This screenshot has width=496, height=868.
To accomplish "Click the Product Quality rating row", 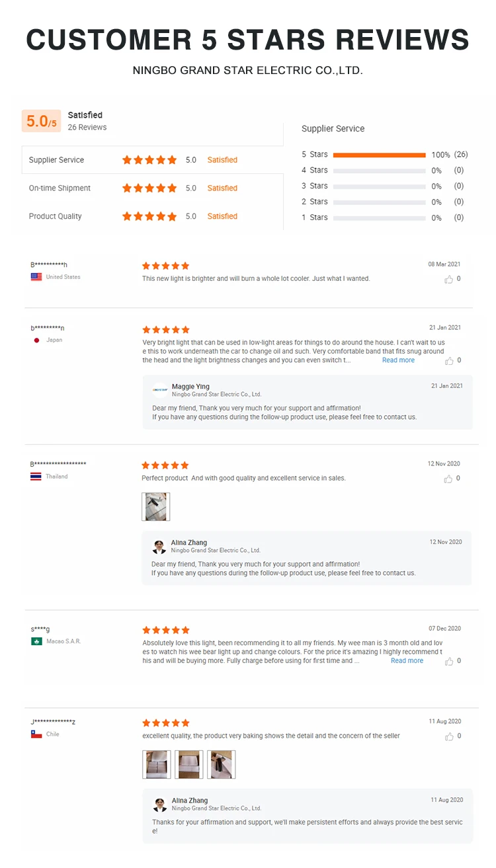I will click(152, 216).
